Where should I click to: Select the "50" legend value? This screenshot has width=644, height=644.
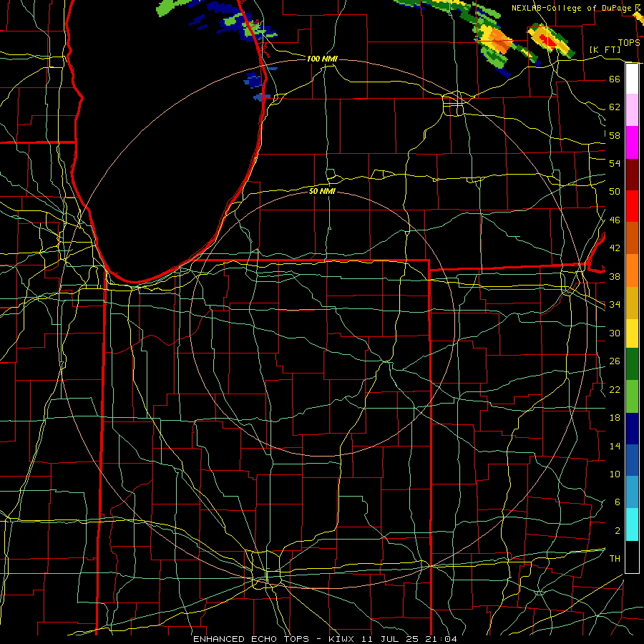tap(615, 191)
